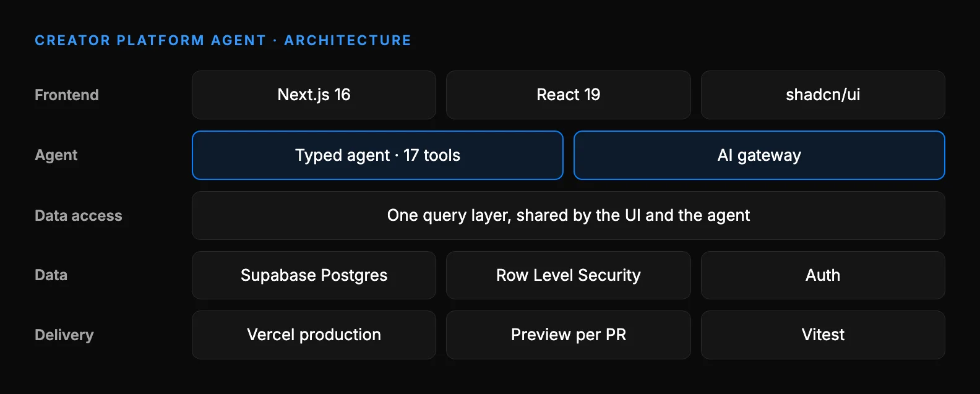This screenshot has width=980, height=394.
Task: Click the Agent row label
Action: [x=56, y=155]
